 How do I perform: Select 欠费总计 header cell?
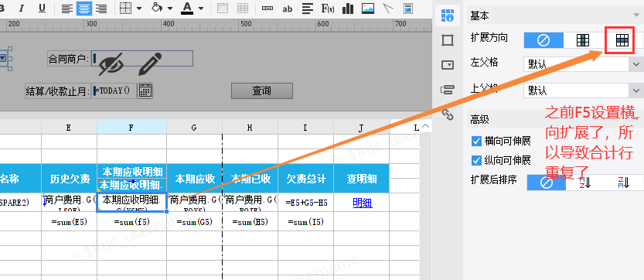click(305, 179)
